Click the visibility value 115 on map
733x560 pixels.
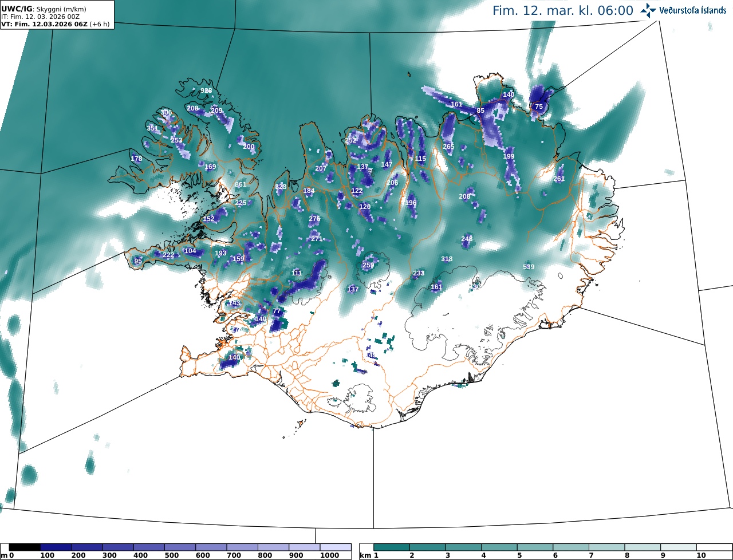pyautogui.click(x=421, y=159)
